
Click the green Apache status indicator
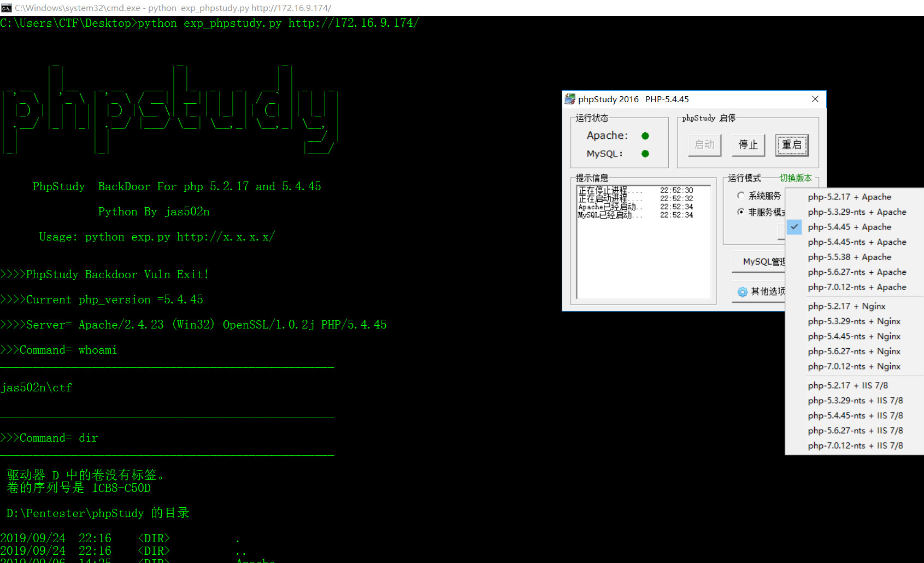point(645,136)
